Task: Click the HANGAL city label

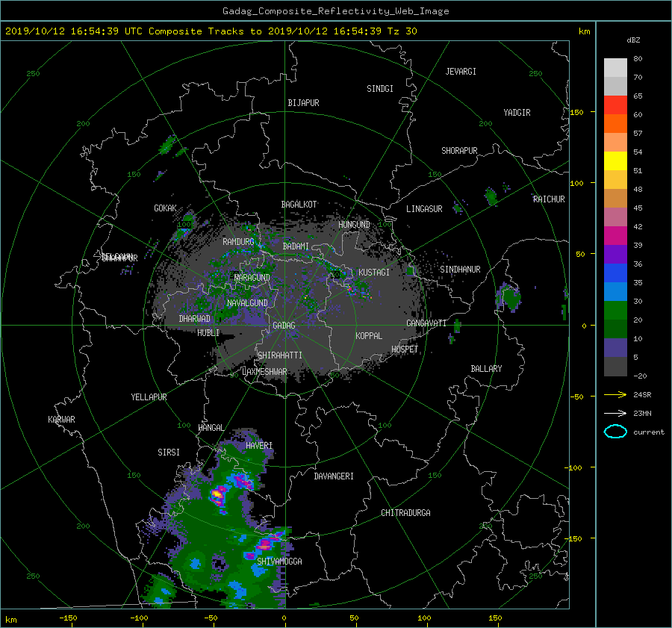Action: 211,428
